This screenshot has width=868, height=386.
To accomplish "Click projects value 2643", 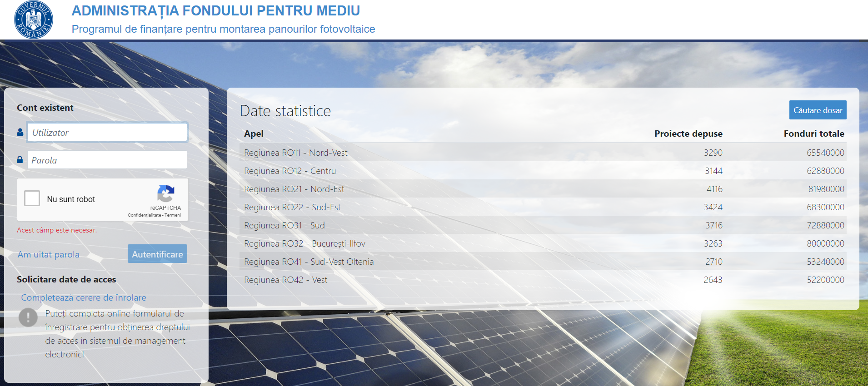I will (713, 280).
